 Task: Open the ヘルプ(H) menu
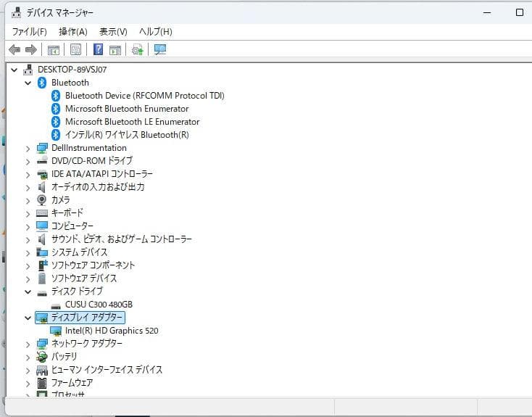click(x=156, y=32)
